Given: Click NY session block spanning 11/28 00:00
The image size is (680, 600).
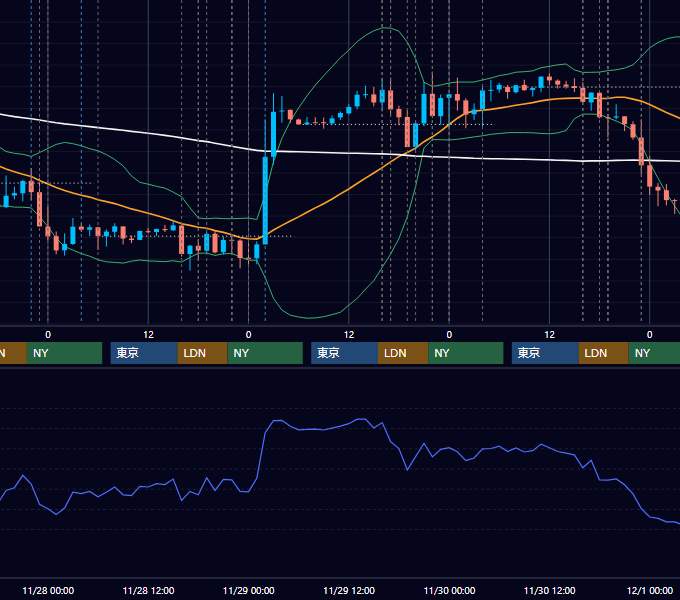Looking at the screenshot, I should click(x=64, y=353).
